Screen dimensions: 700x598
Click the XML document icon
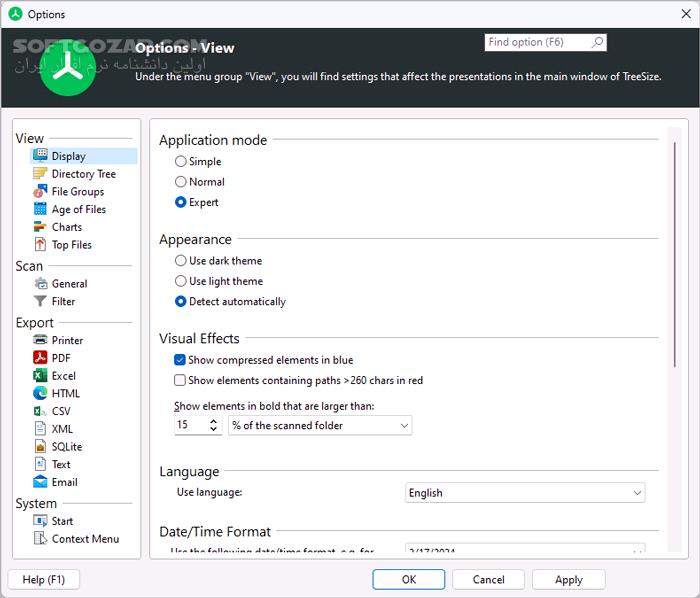[x=40, y=429]
